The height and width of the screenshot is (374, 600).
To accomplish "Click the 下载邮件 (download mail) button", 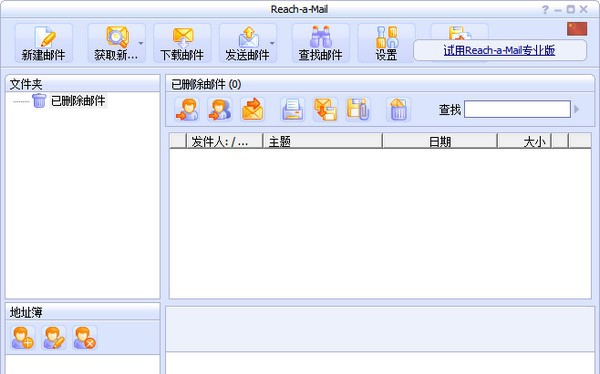I will pos(182,43).
